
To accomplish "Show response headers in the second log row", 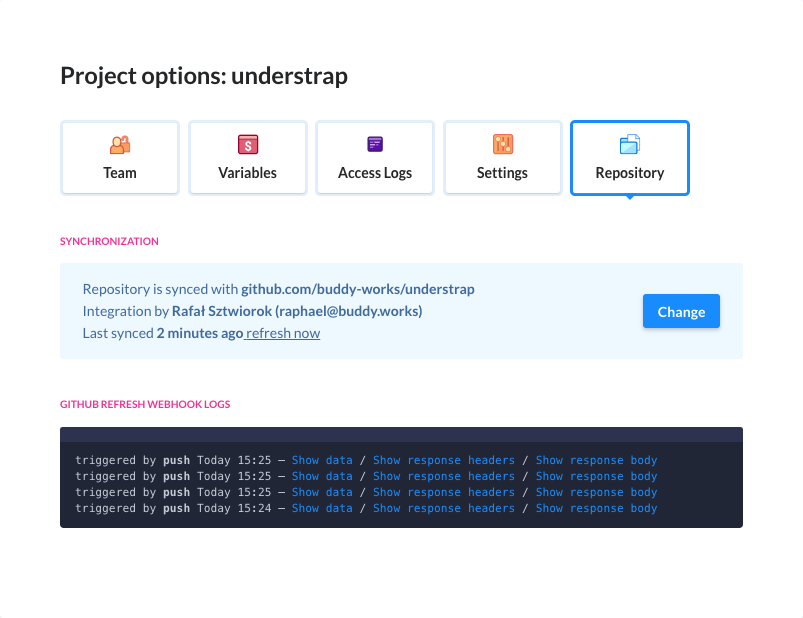I will 443,476.
